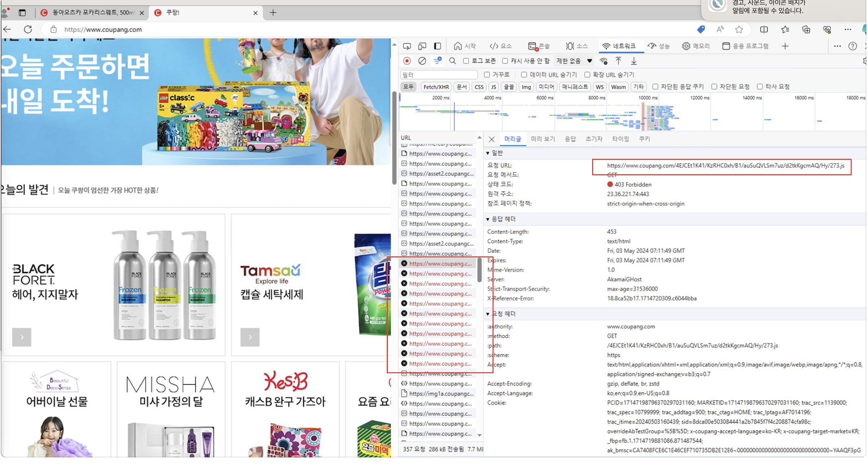Click the import HAR upload arrow

click(x=618, y=61)
